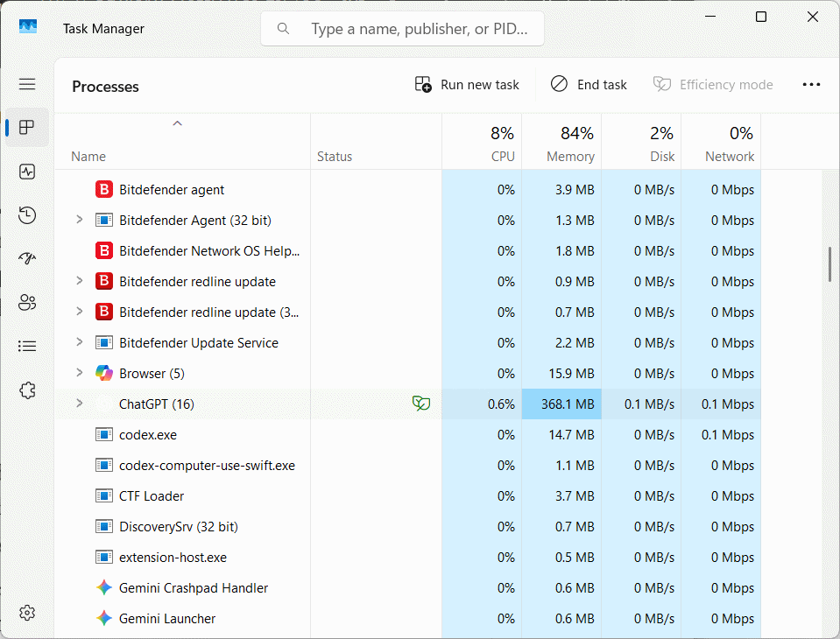The height and width of the screenshot is (639, 840).
Task: Open the Users sidebar icon
Action: 27,302
